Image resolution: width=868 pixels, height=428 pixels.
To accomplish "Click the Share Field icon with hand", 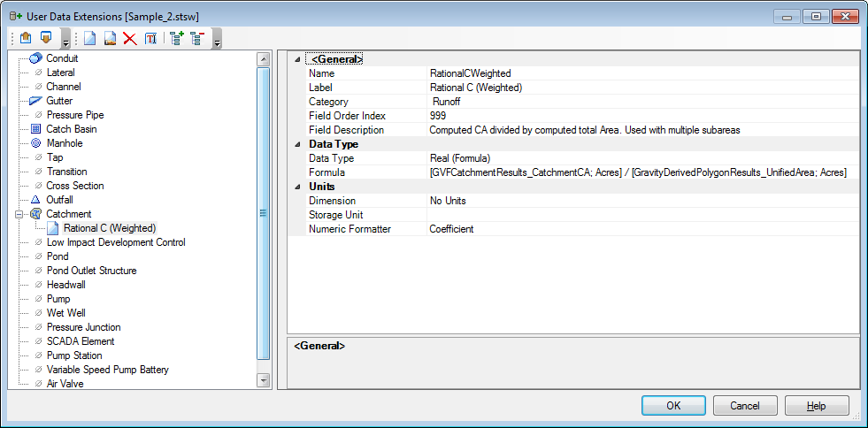I will tap(111, 39).
